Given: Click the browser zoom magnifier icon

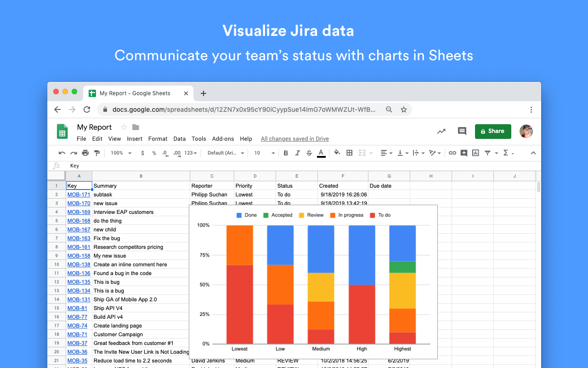Looking at the screenshot, I should click(x=389, y=109).
